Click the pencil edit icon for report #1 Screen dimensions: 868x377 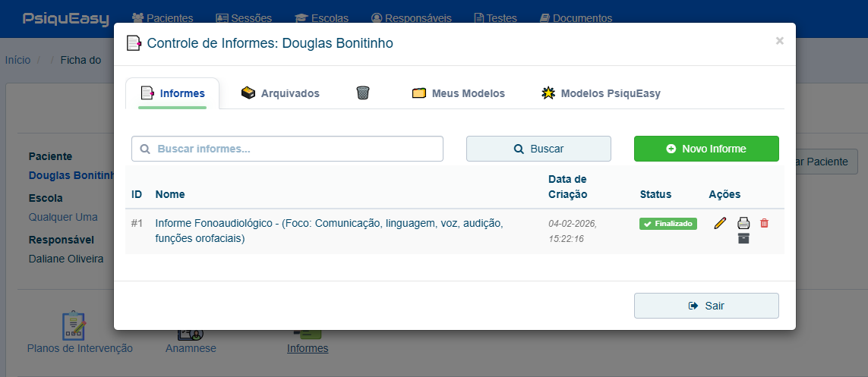(720, 223)
